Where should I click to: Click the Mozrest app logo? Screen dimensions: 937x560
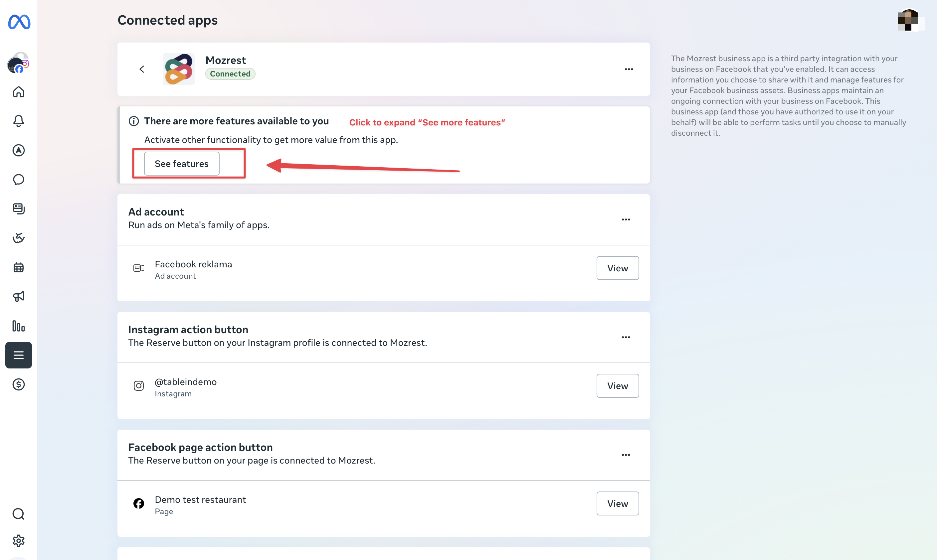(179, 69)
